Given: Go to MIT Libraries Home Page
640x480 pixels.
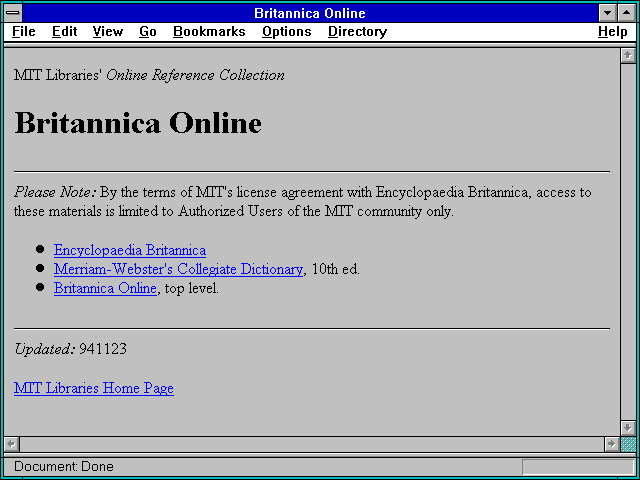Looking at the screenshot, I should click(x=94, y=388).
